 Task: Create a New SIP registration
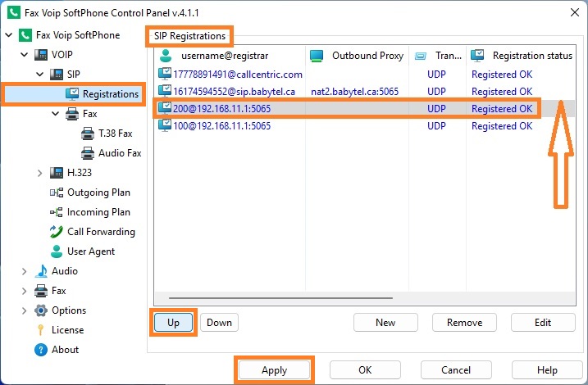point(385,323)
